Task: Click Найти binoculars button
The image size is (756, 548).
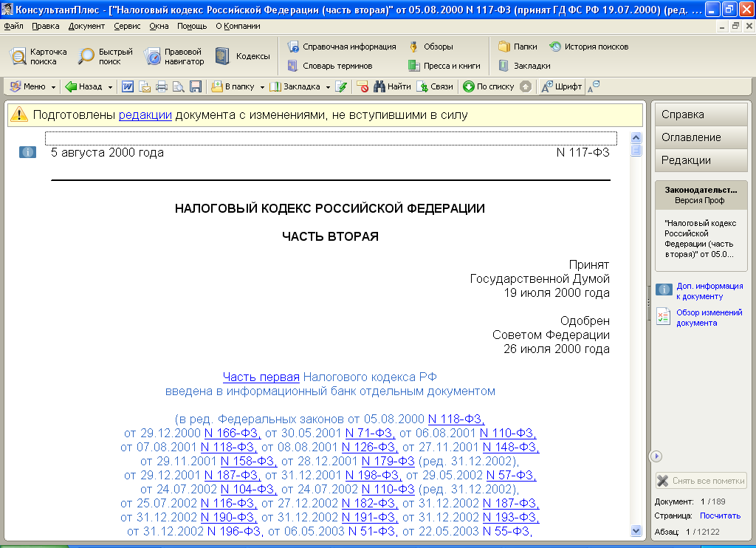Action: (x=393, y=87)
